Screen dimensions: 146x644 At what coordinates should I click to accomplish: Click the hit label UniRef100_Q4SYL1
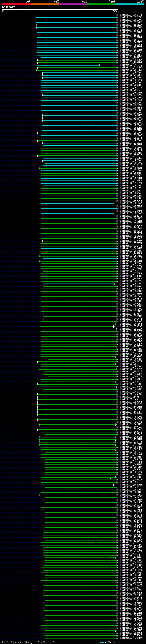point(131,75)
